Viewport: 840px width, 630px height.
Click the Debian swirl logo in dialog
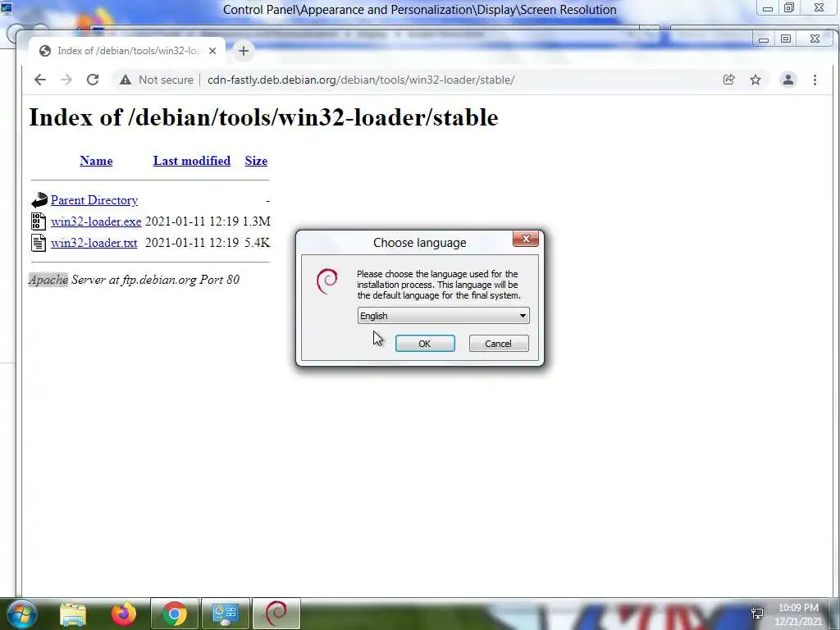(x=326, y=281)
